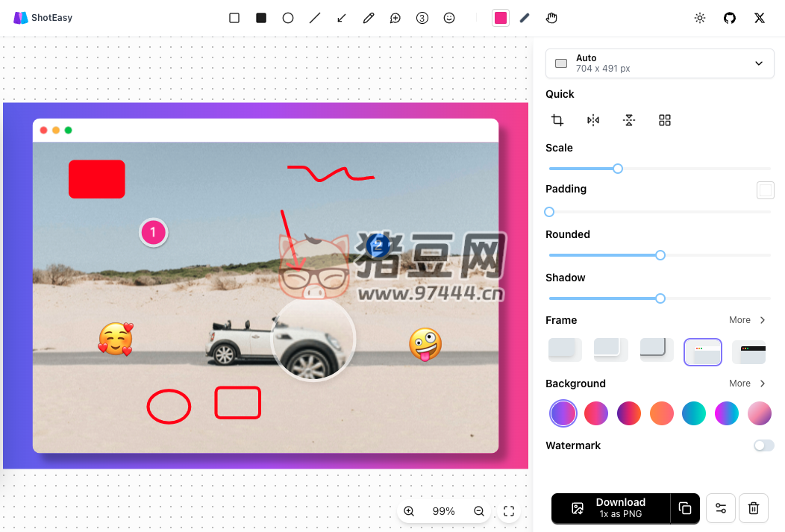Open the GitHub repository link icon
785x532 pixels.
point(730,18)
